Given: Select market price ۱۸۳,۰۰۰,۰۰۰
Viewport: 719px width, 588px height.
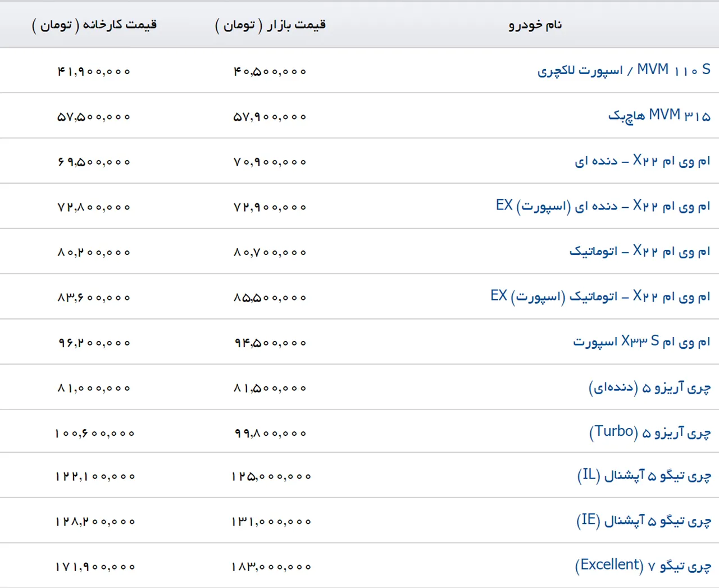Looking at the screenshot, I should point(271,567).
